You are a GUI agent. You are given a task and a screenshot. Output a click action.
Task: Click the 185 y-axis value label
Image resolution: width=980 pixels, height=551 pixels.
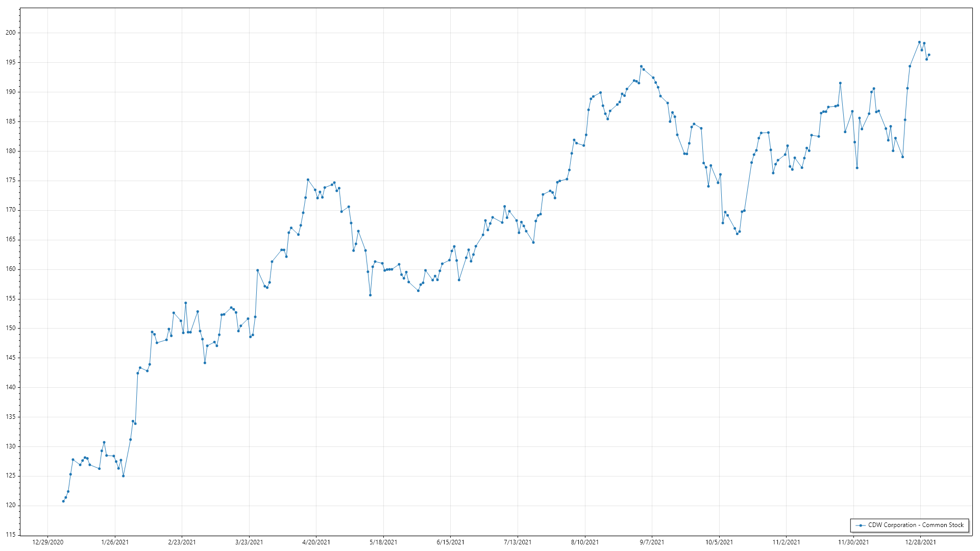coord(11,121)
